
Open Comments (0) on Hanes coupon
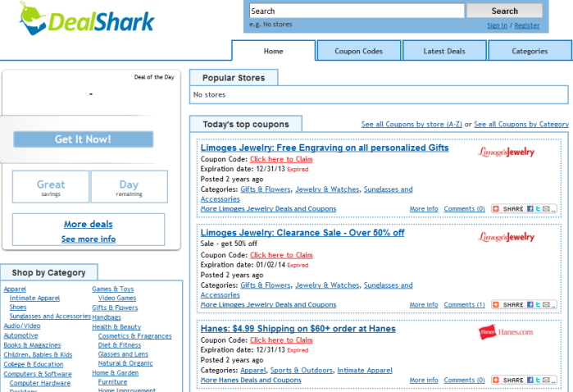(x=465, y=380)
